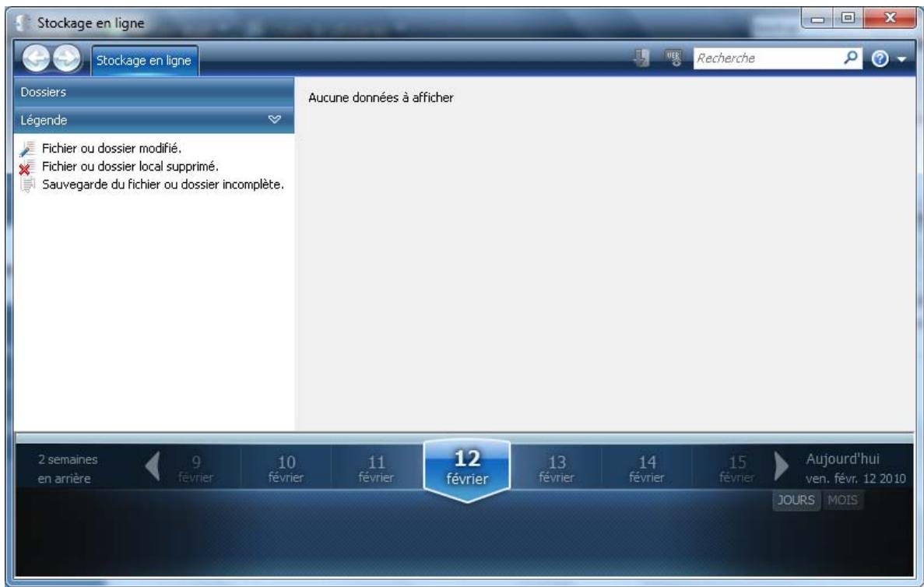This screenshot has height=587, width=924.
Task: Collapse the Légende panel chevron
Action: pyautogui.click(x=274, y=120)
